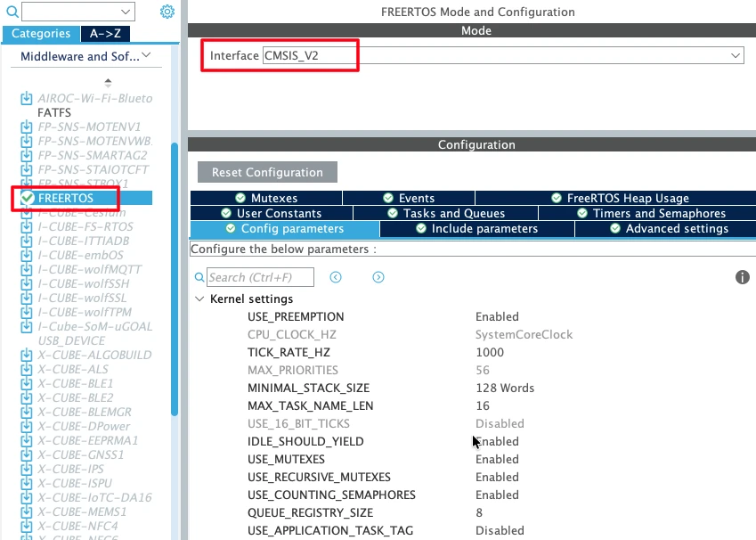
Task: Enable USE_APPLICATION_TASK_TAG
Action: click(x=500, y=530)
